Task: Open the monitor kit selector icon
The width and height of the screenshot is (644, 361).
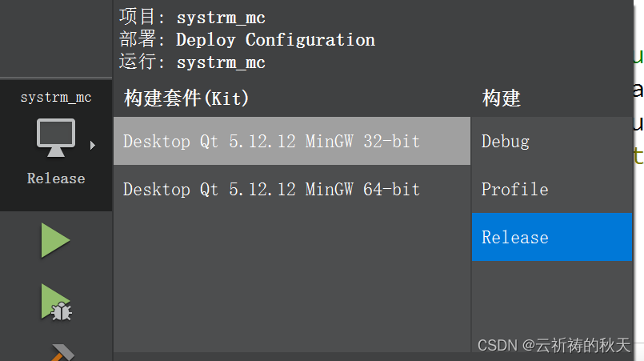Action: [x=56, y=138]
